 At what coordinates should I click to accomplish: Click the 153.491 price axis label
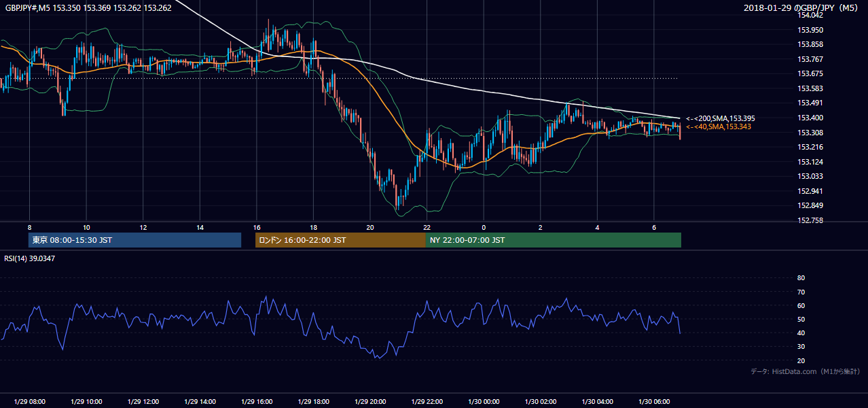coord(809,103)
